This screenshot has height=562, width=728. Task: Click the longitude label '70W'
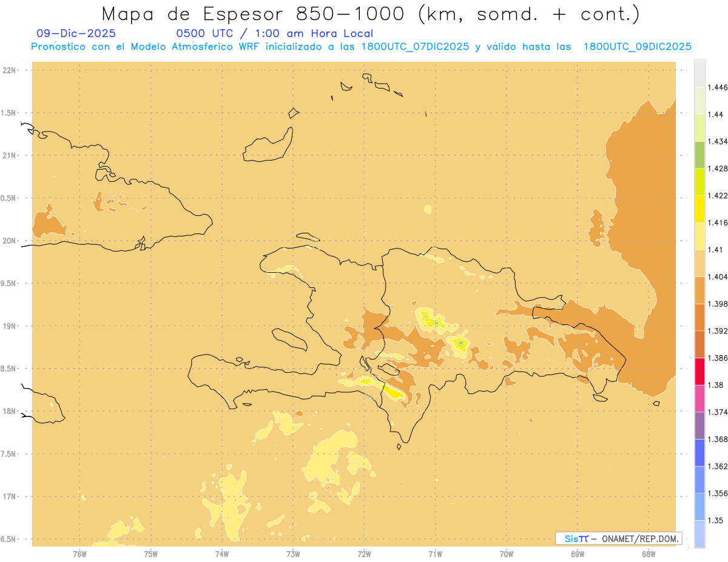[x=507, y=554]
